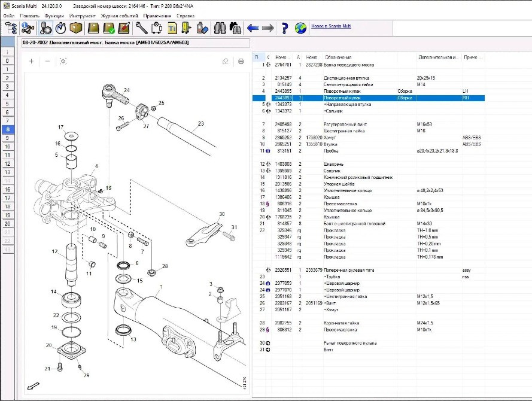Viewport: 532px width, 401px height.
Task: Open the cardboard box package icon
Action: (x=76, y=28)
